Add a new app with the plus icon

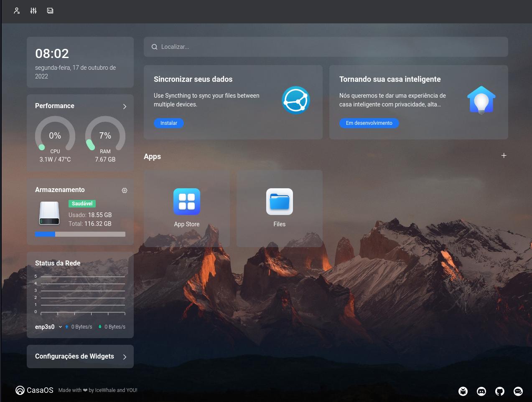click(504, 155)
